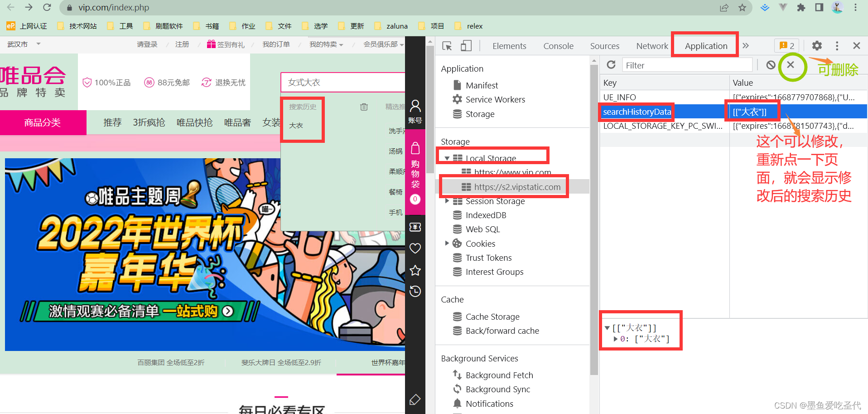The height and width of the screenshot is (414, 868).
Task: Switch to the Sources tab
Action: tap(604, 46)
